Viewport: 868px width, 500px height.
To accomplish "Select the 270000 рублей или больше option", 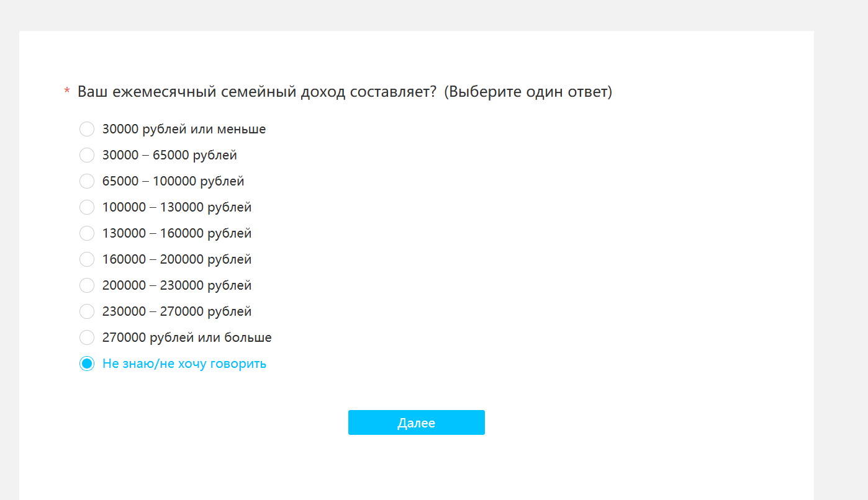I will [x=87, y=337].
